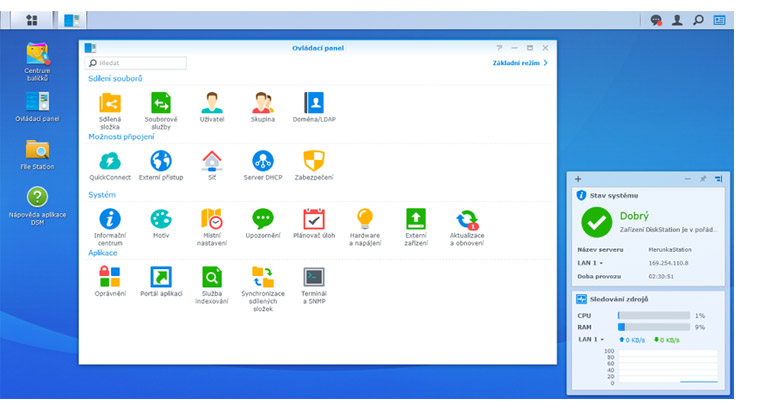Pin the widget panel
This screenshot has height=410, width=760.
pyautogui.click(x=703, y=179)
